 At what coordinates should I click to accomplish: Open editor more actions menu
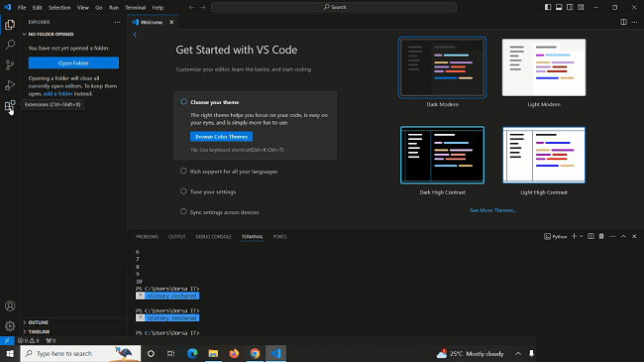(x=634, y=22)
